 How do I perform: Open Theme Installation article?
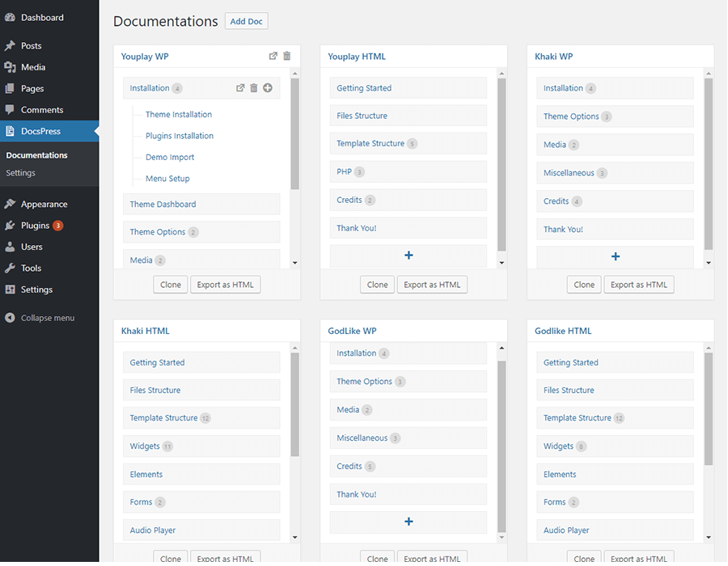point(179,115)
